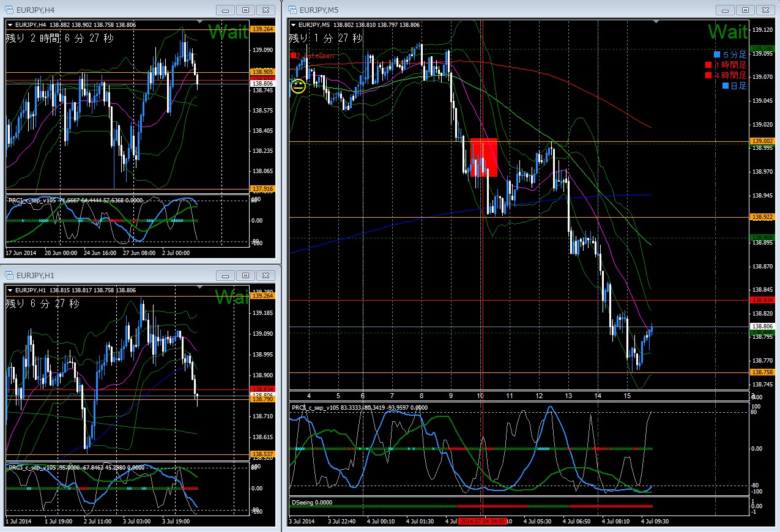The height and width of the screenshot is (532, 780).
Task: Expand the EURJPY,H4 symbol dropdown arrow
Action: click(10, 25)
